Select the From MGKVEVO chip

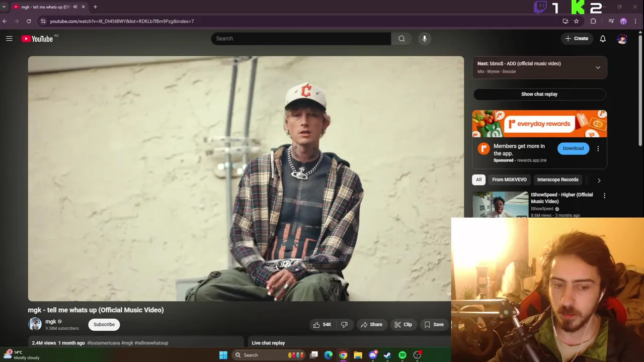click(x=509, y=179)
